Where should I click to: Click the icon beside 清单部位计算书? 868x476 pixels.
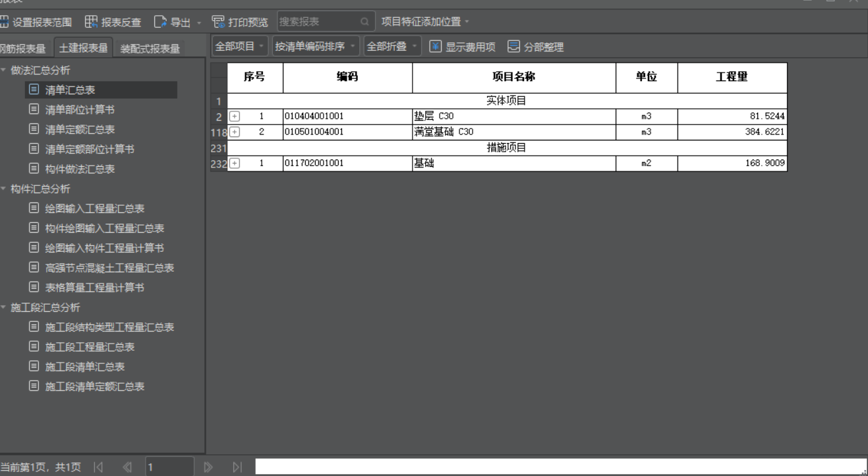coord(34,110)
